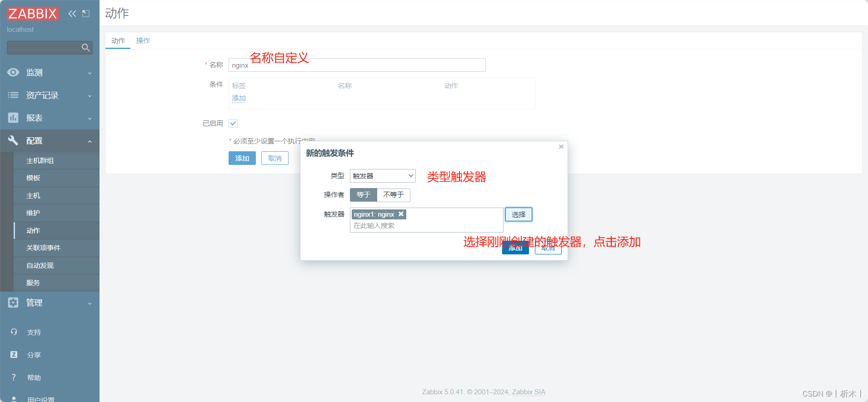Expand the 报表 menu chevron
This screenshot has width=868, height=402.
(x=90, y=119)
